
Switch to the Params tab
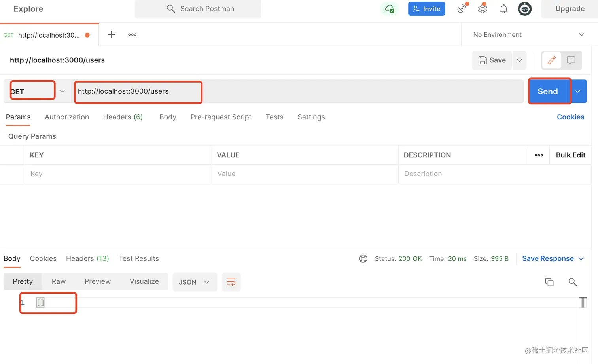(x=18, y=117)
